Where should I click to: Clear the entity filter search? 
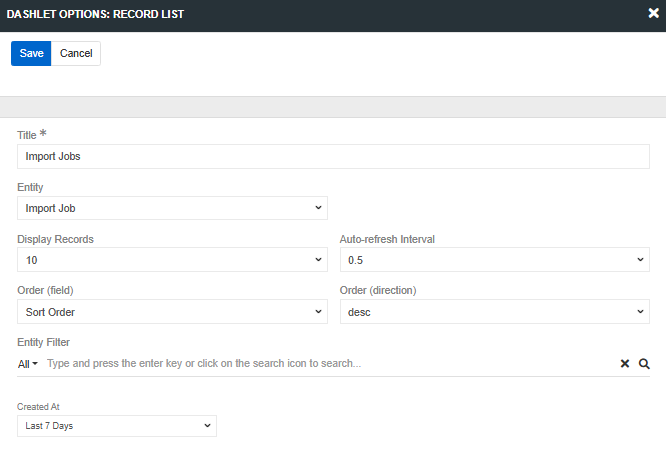(x=625, y=363)
